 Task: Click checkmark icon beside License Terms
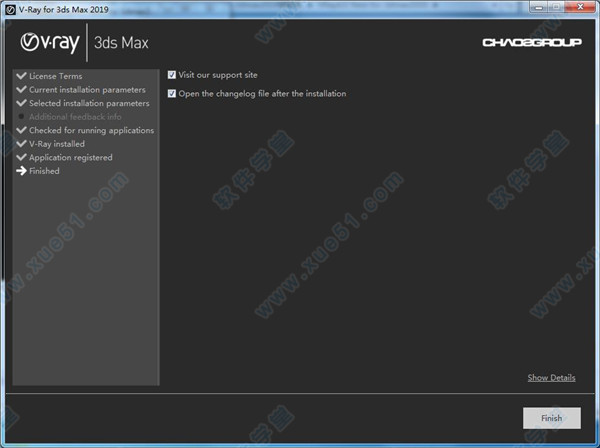21,76
